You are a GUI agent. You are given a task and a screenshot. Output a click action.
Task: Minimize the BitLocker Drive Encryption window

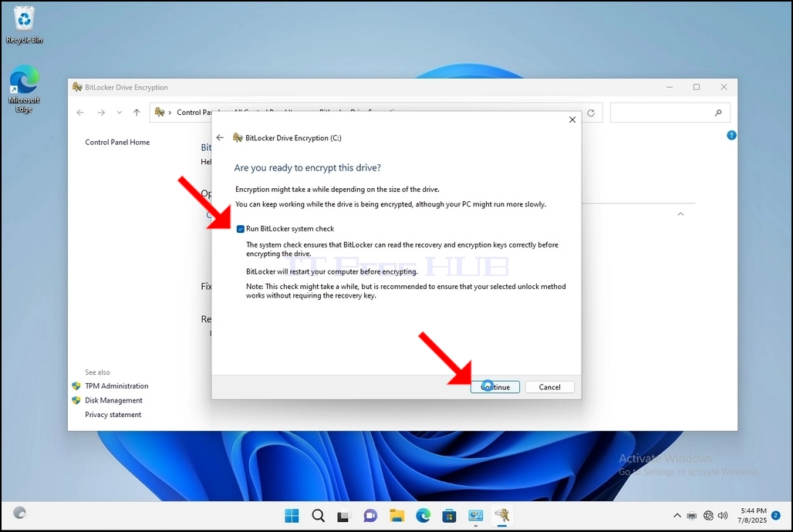[x=670, y=87]
